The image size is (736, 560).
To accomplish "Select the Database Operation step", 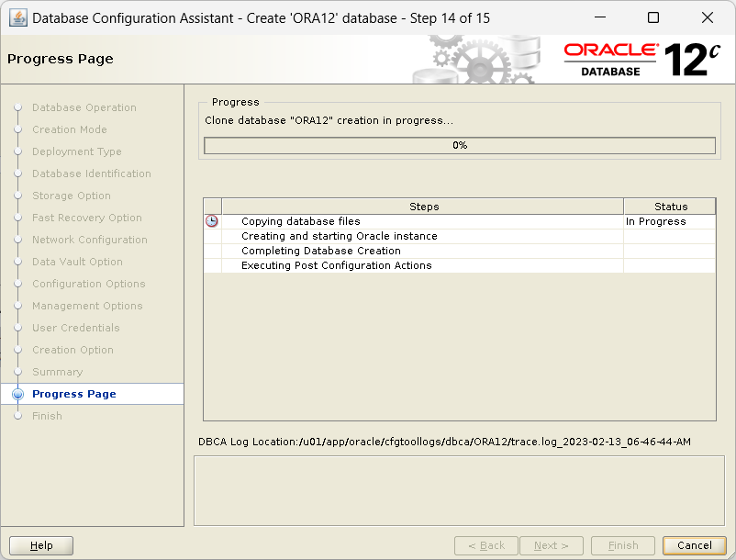I will (x=84, y=107).
